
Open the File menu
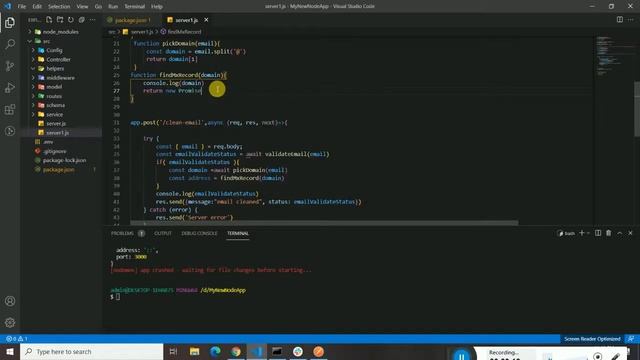[22, 7]
